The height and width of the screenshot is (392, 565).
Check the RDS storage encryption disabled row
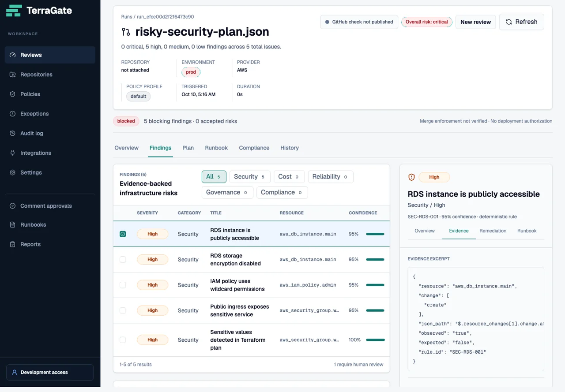[123, 260]
